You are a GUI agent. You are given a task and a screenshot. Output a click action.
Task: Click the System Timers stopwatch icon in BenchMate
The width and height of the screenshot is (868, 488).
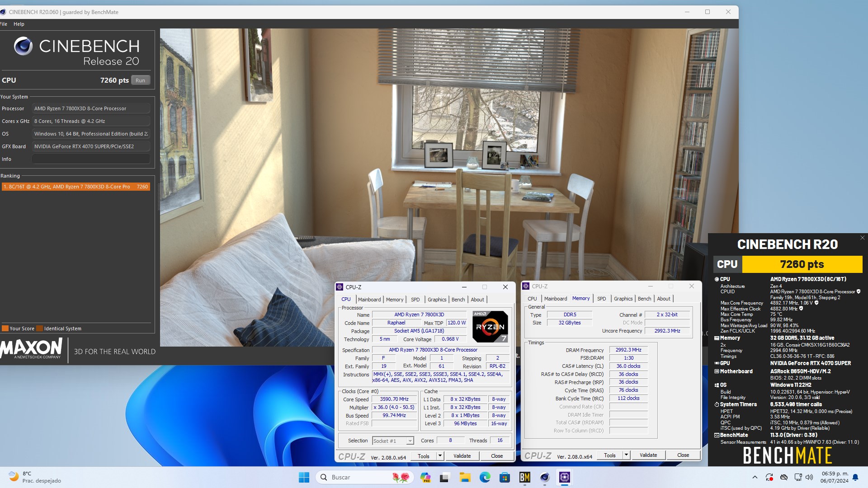717,404
